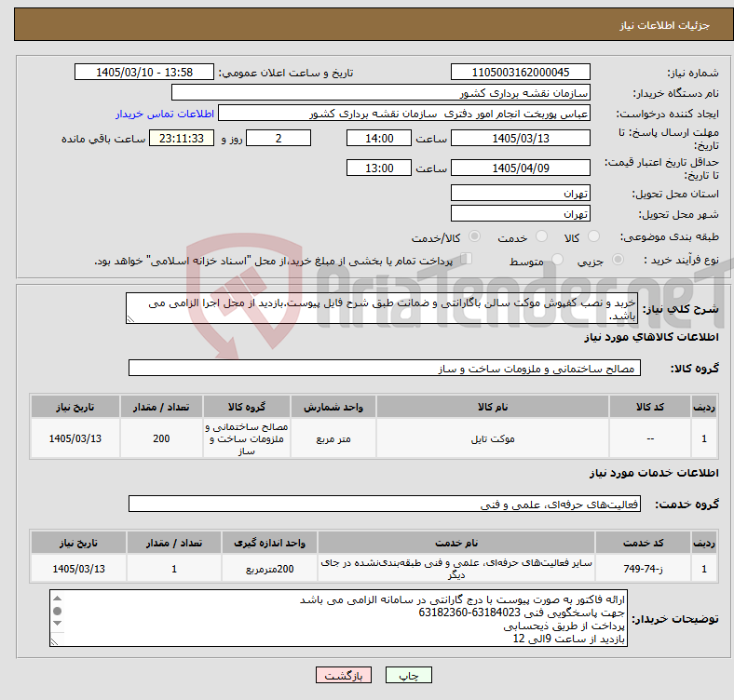Click the remaining time 23:11:33 field
This screenshot has height=700, width=734.
point(182,138)
